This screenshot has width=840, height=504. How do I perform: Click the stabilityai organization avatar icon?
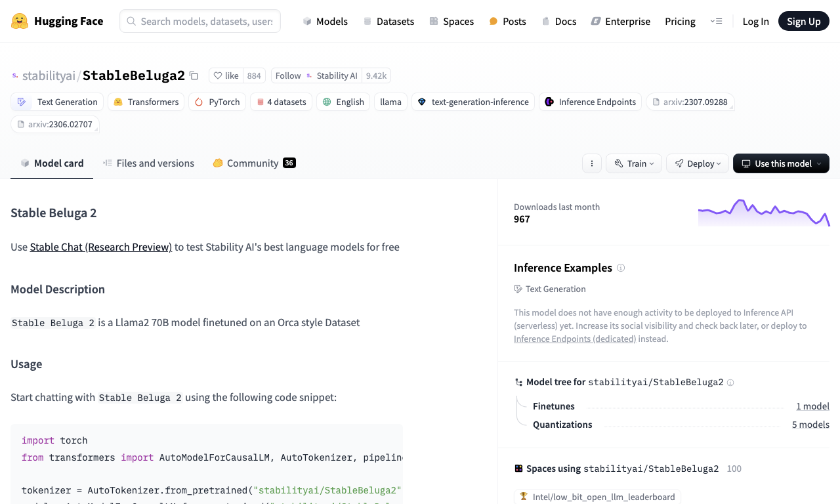15,75
